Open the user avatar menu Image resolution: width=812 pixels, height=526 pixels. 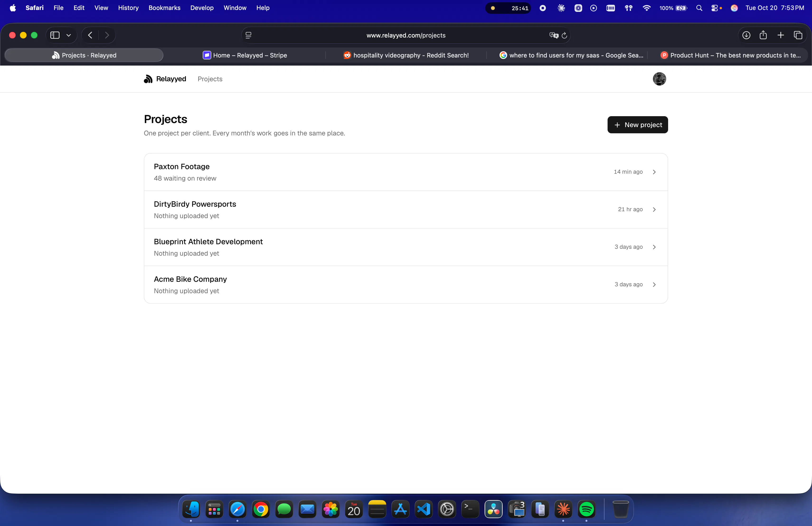[659, 79]
